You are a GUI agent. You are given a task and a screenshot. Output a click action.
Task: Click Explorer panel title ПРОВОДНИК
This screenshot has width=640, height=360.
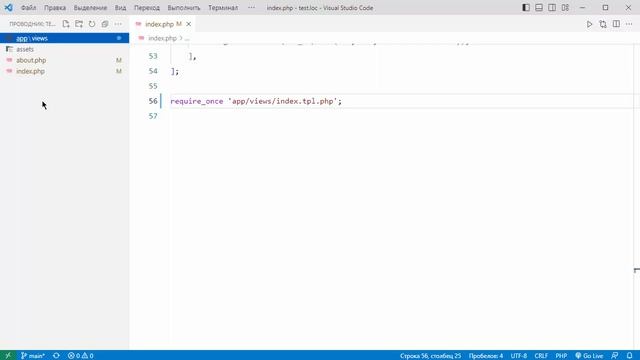pyautogui.click(x=32, y=24)
